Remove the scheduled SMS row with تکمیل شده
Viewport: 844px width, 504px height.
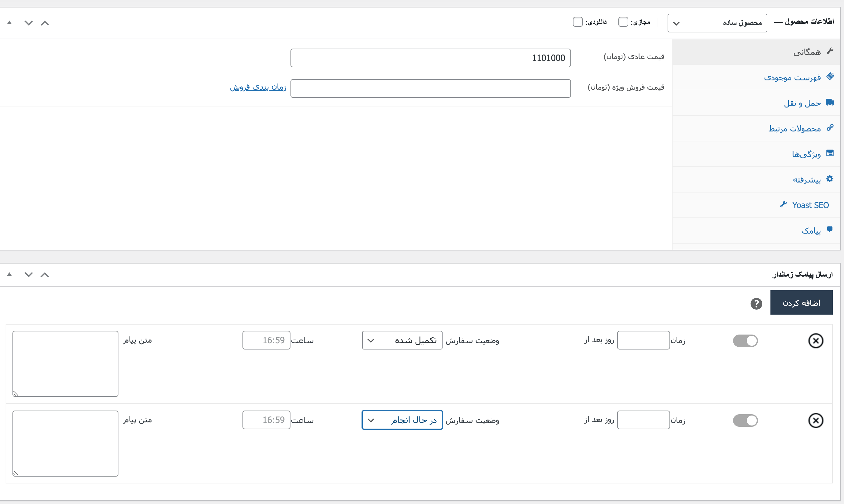point(816,341)
